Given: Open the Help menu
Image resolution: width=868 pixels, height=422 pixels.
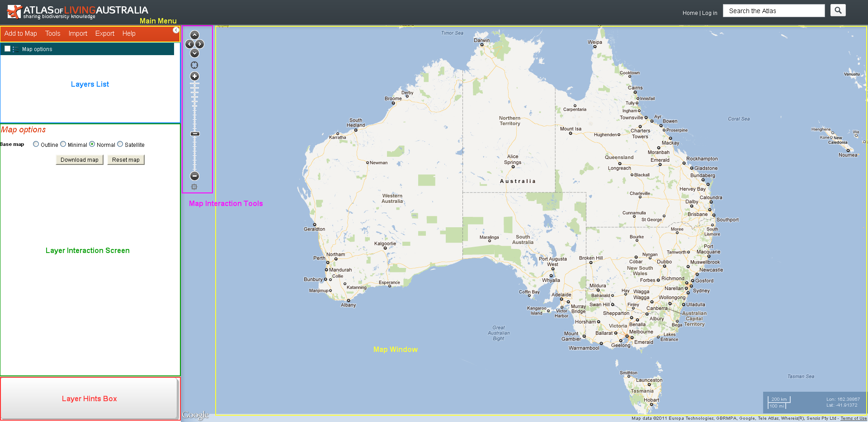Looking at the screenshot, I should tap(129, 33).
